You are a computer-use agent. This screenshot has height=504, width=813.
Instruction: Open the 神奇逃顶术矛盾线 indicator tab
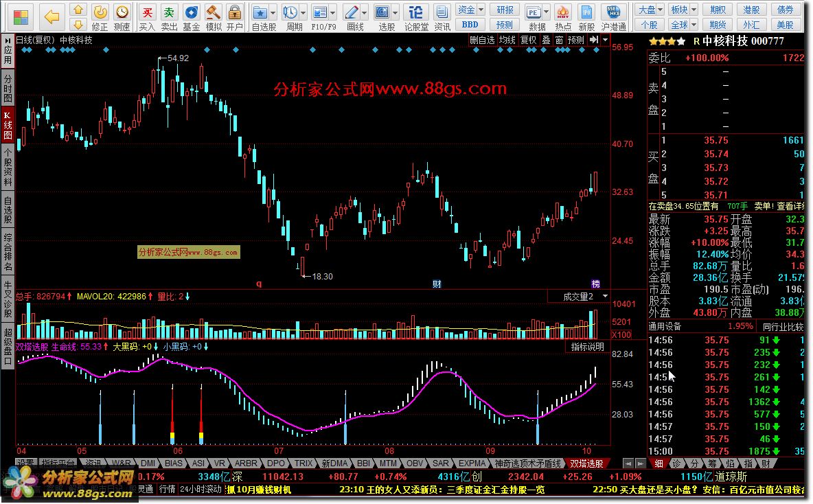point(527,463)
